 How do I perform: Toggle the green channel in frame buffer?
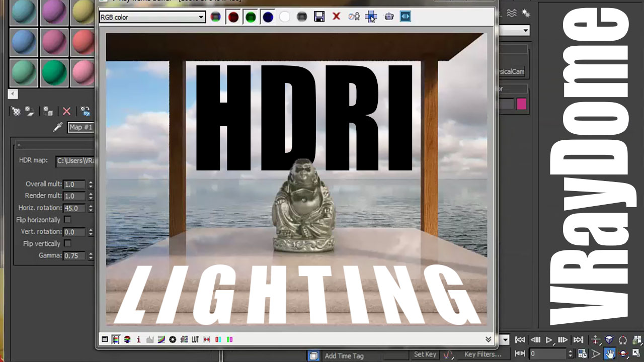[251, 17]
